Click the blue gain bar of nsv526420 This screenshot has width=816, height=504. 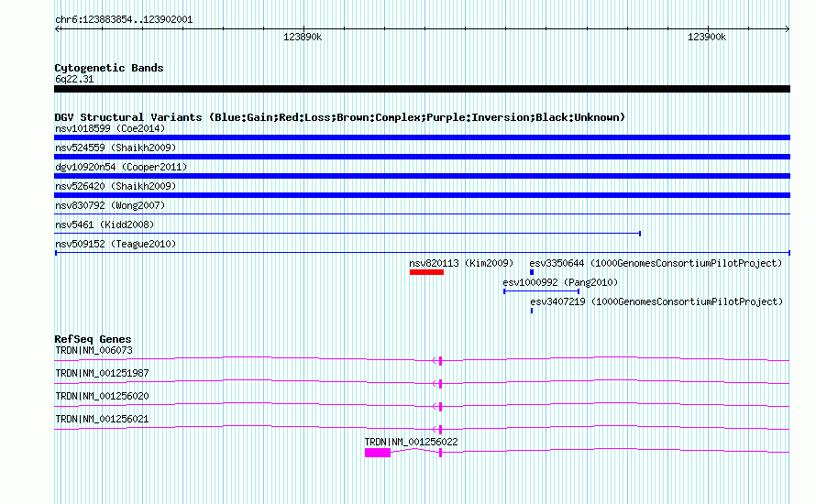422,195
